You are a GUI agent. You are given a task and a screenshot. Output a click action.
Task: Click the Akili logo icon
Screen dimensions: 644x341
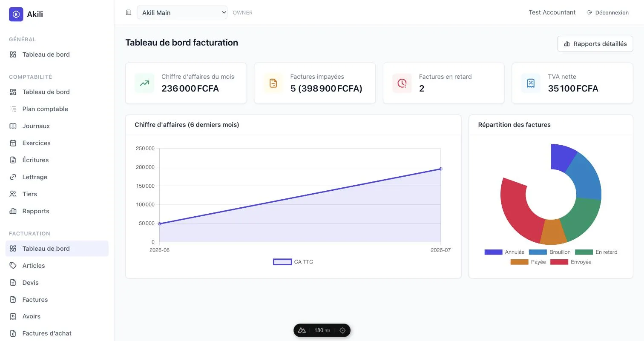tap(16, 14)
